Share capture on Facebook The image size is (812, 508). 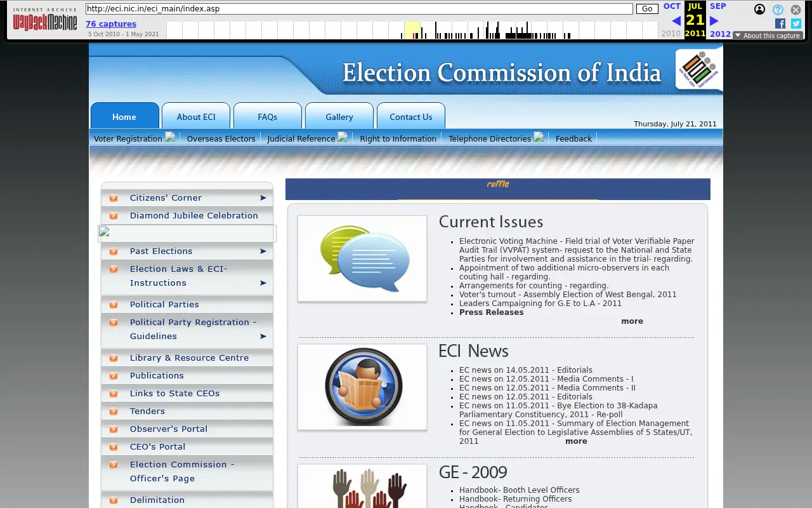coord(780,23)
